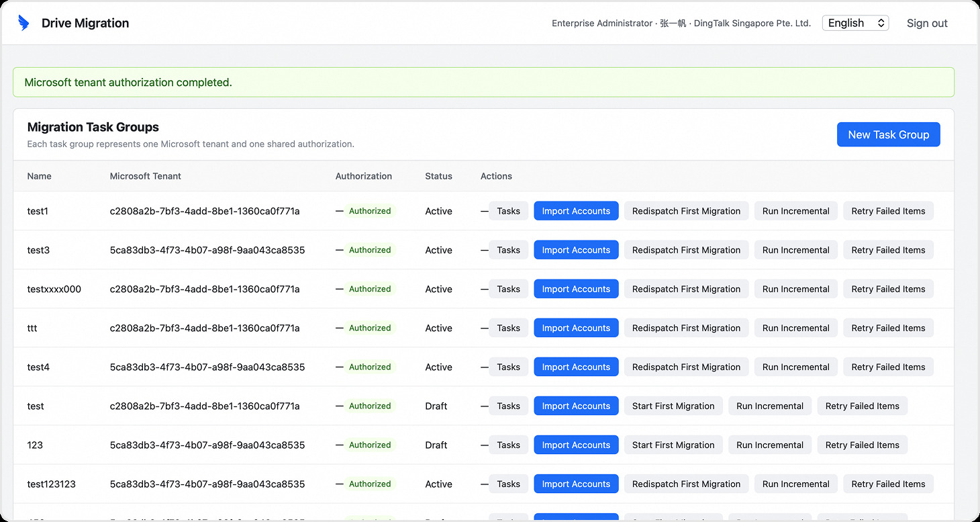The image size is (980, 522).
Task: Retry Failed Items for test1
Action: [888, 211]
